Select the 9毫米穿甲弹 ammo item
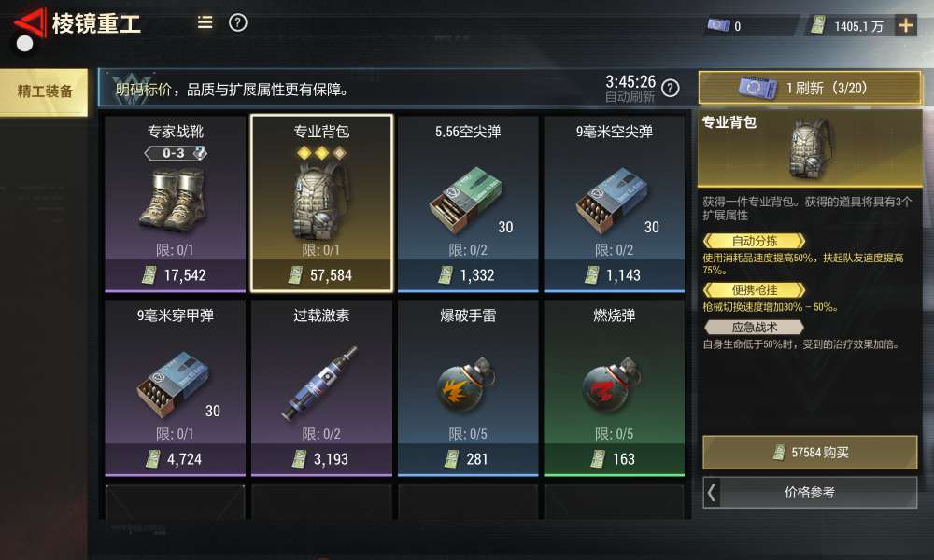934x560 pixels. (176, 388)
